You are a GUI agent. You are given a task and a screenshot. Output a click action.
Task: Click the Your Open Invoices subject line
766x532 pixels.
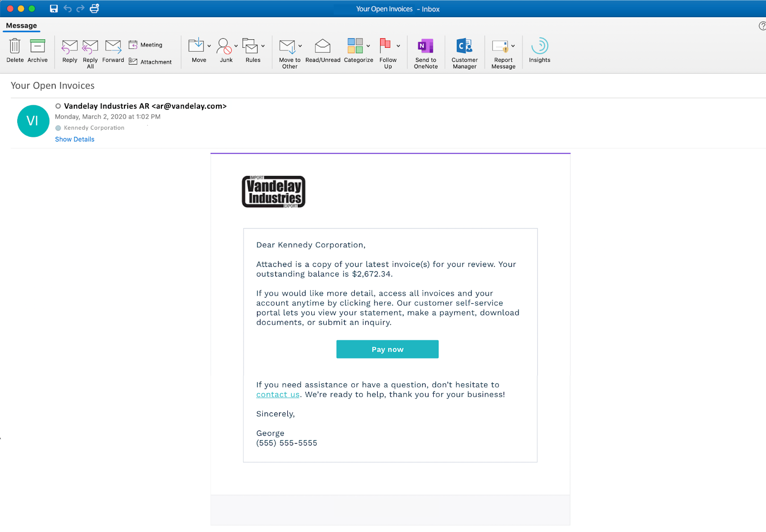coord(53,86)
